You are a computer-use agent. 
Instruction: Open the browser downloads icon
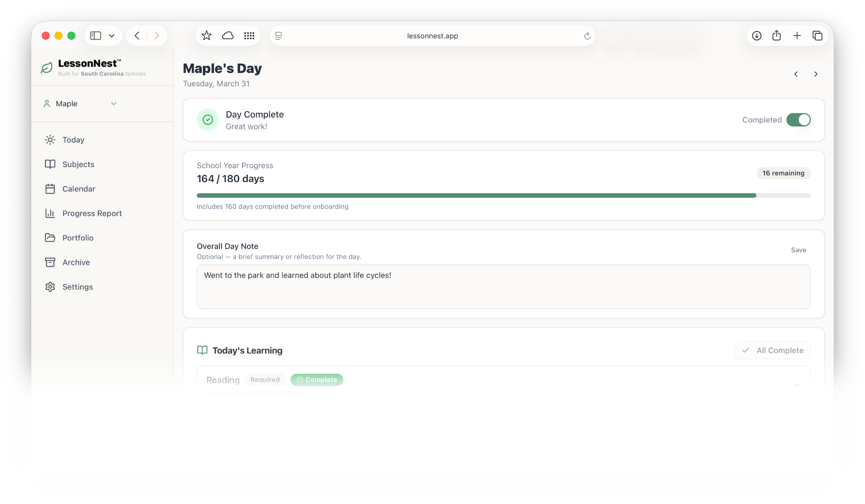[x=757, y=36]
